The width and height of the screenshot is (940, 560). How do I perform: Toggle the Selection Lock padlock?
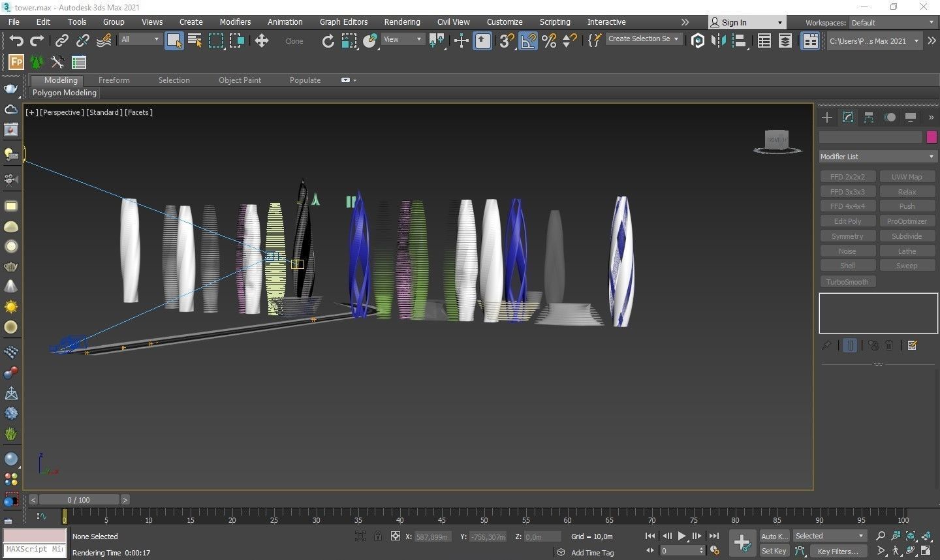(378, 536)
